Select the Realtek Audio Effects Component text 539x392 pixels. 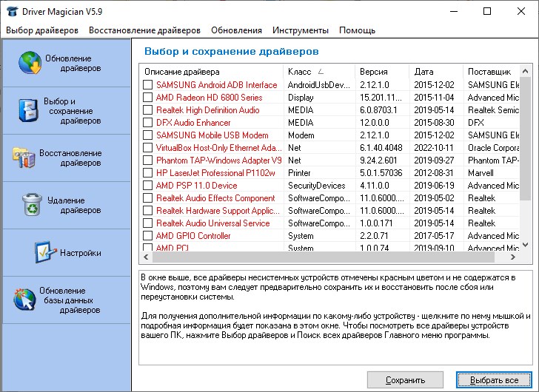tap(215, 198)
